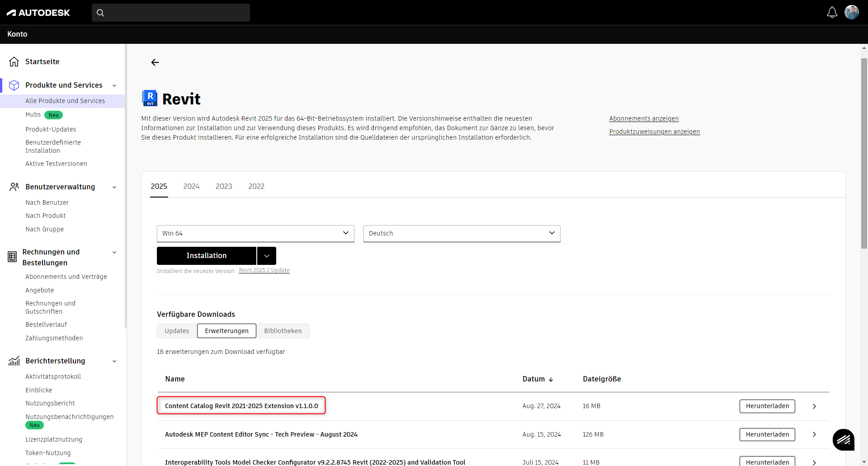Click the Autodesk logo
868x466 pixels.
pos(38,13)
